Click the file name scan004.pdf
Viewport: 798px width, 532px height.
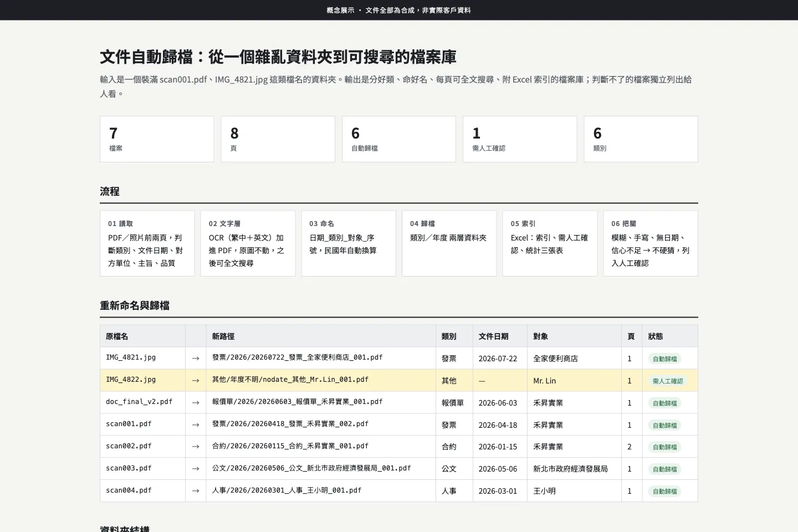(x=129, y=490)
